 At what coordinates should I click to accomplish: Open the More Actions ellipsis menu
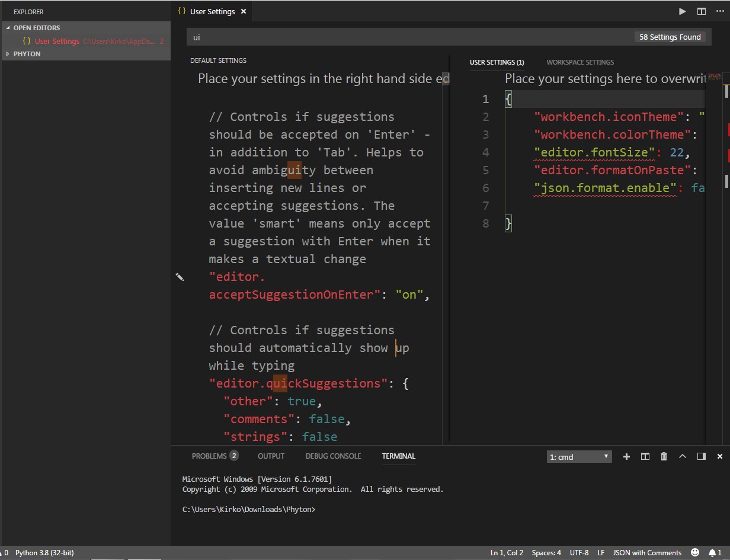719,11
